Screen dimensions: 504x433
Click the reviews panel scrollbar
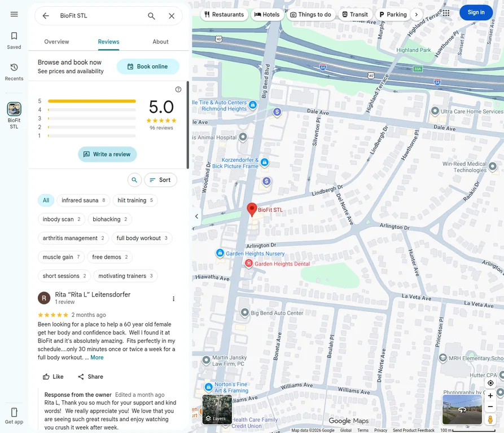click(x=188, y=125)
